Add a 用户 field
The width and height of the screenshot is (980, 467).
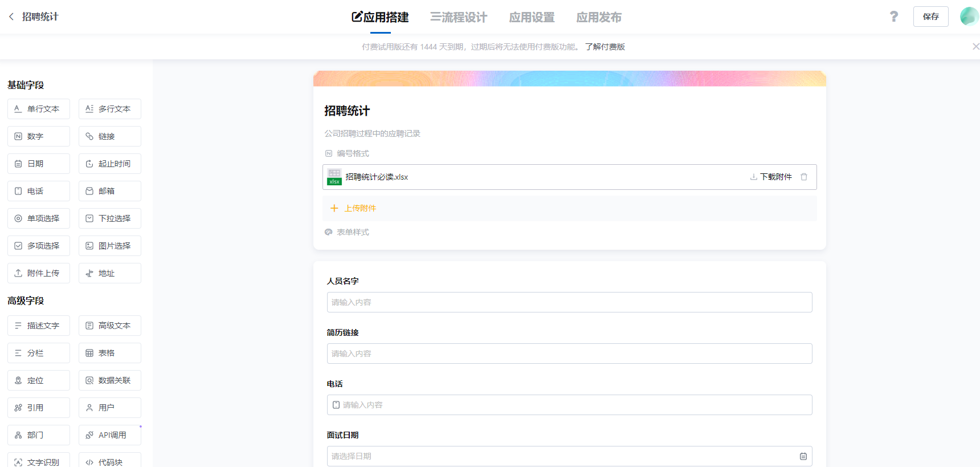click(110, 408)
